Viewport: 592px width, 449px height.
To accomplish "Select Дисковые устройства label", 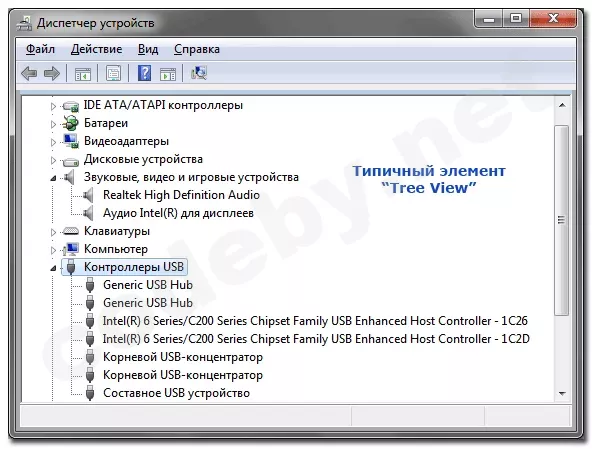I will [143, 159].
